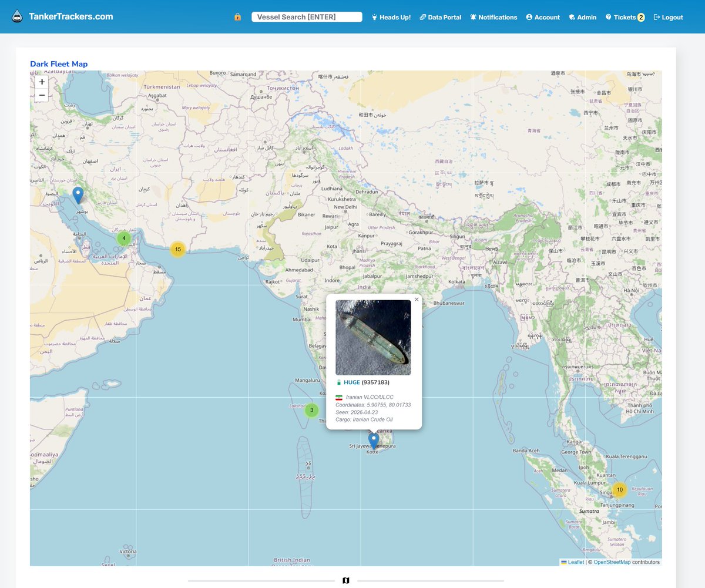
Task: Open the Account menu
Action: pos(528,17)
